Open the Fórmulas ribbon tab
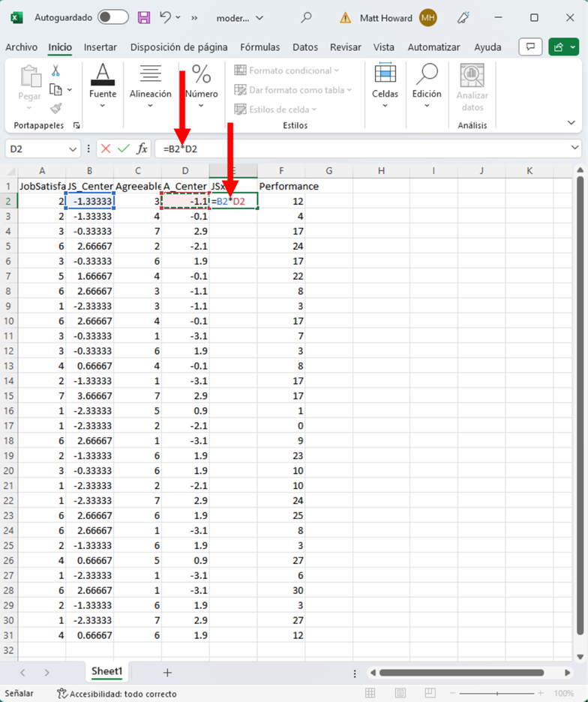The image size is (588, 702). click(259, 47)
